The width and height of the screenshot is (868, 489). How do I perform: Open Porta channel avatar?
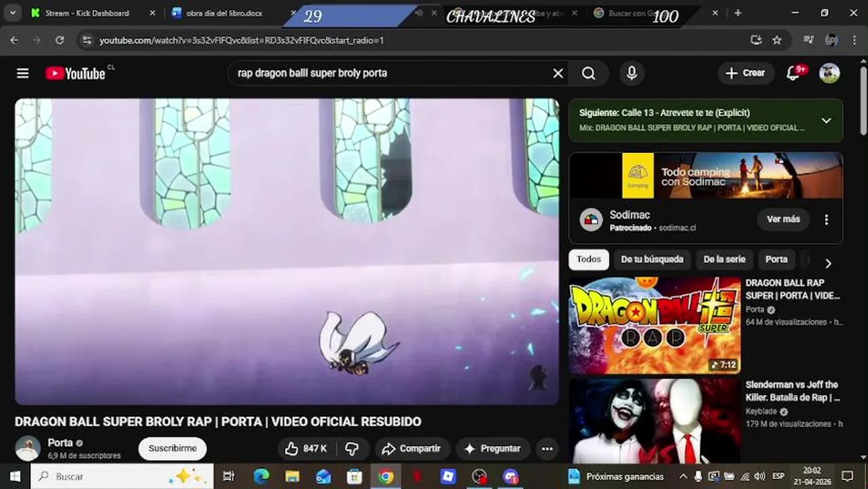(28, 449)
